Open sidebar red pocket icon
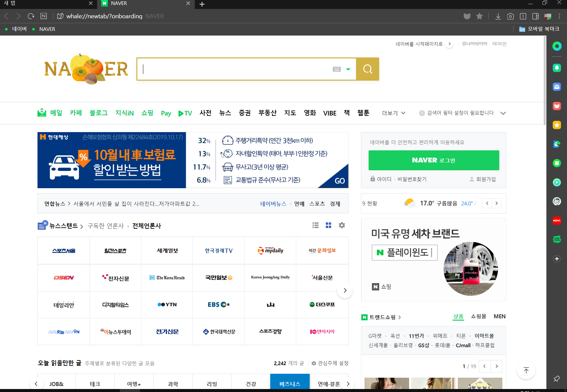 coord(557,106)
